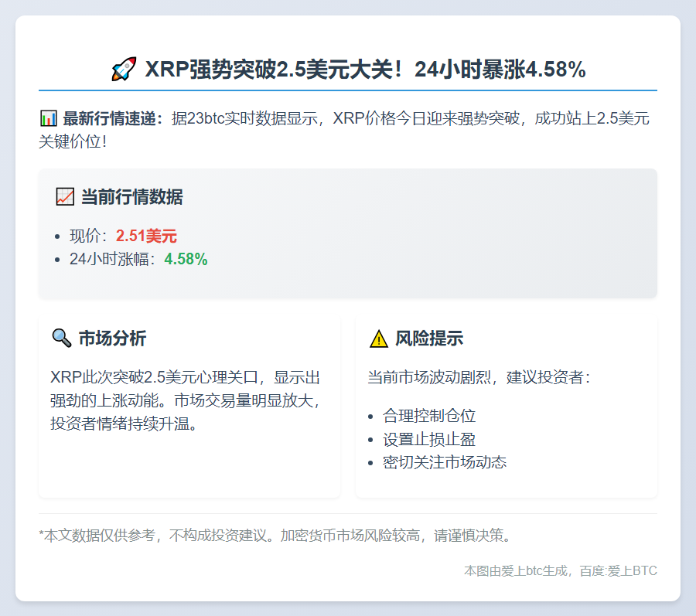Viewport: 696px width, 616px height.
Task: Click the warning triangle icon on 风险提示
Action: (x=377, y=337)
